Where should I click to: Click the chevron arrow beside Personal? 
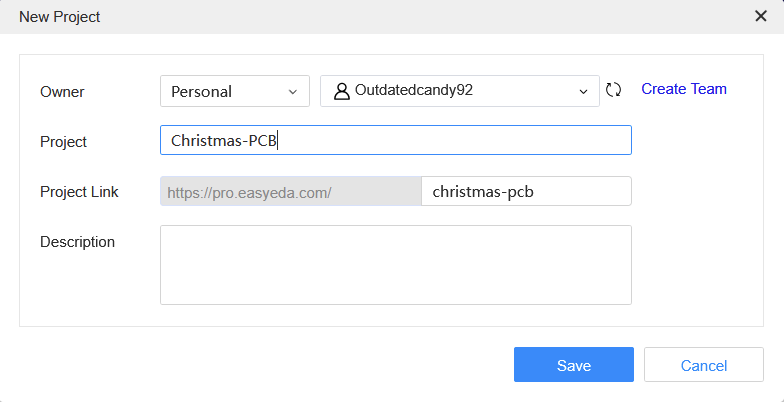293,91
